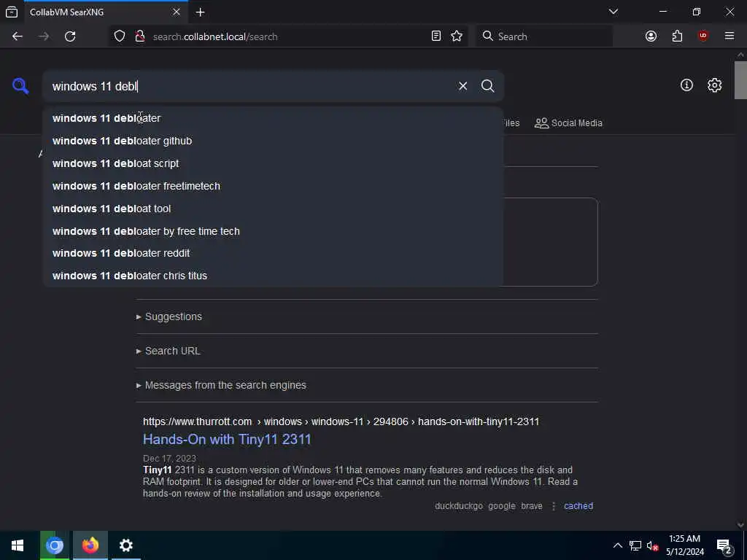Click scrollbar down arrow

(x=740, y=525)
